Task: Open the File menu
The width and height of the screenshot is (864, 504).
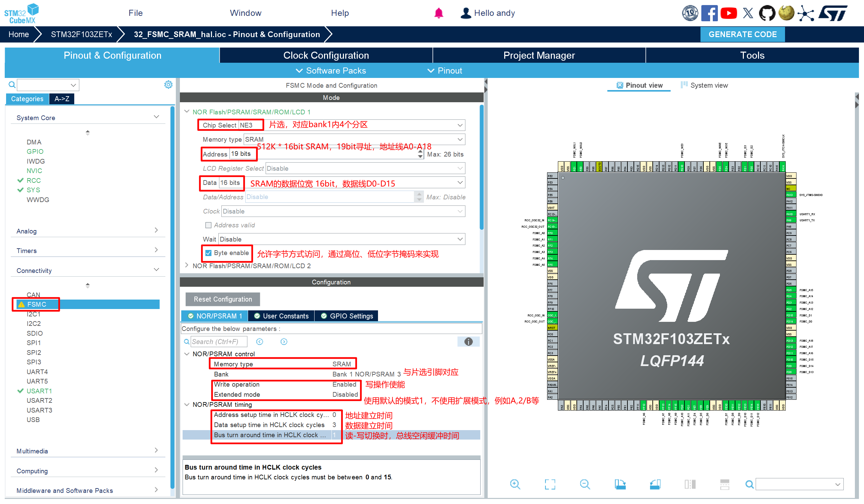Action: point(135,13)
